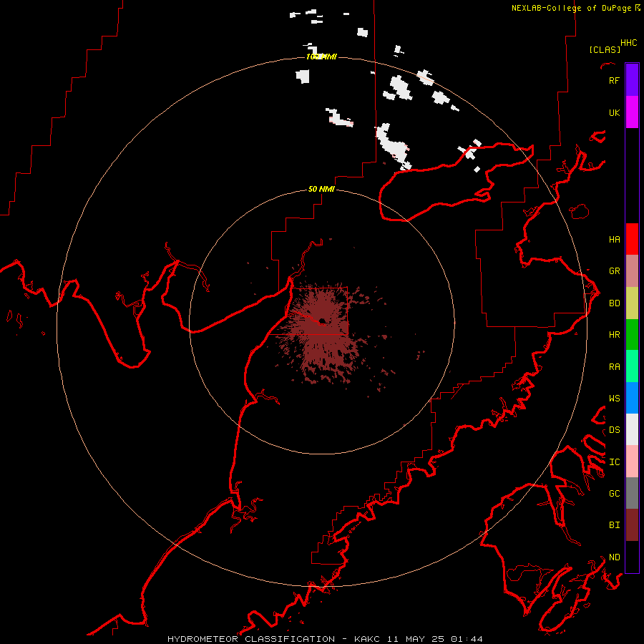The image size is (644, 644).
Task: Pick the yellow BD legend color swatch
Action: click(632, 303)
